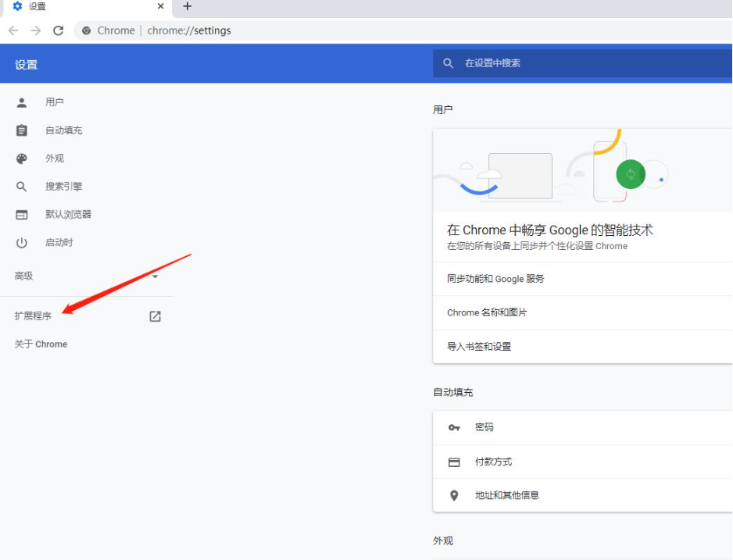Click the 启动时 power icon

pos(21,242)
